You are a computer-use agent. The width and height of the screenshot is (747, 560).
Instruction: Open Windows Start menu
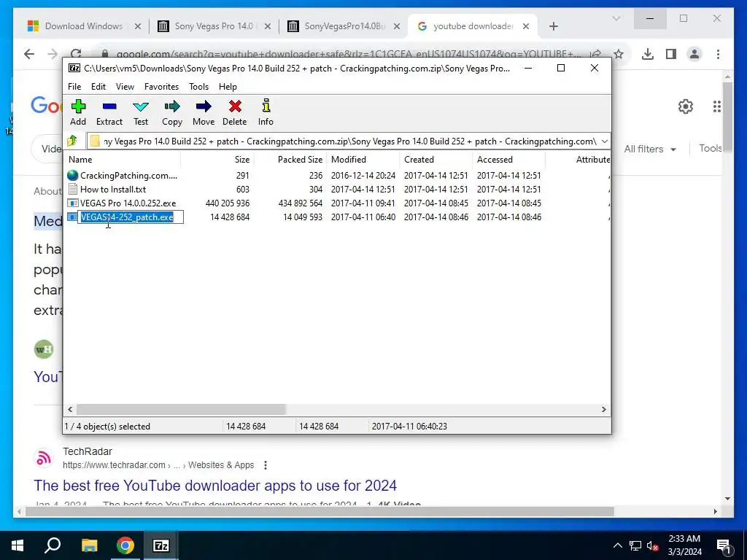[18, 545]
